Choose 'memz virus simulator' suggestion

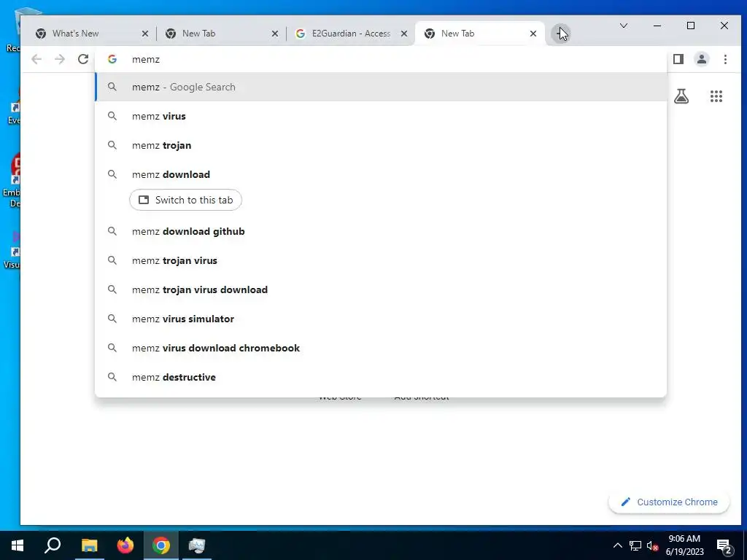[381, 319]
